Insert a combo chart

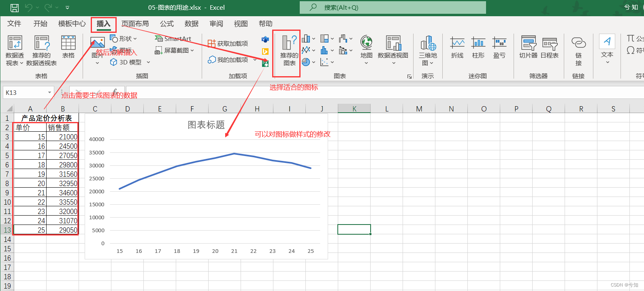345,50
